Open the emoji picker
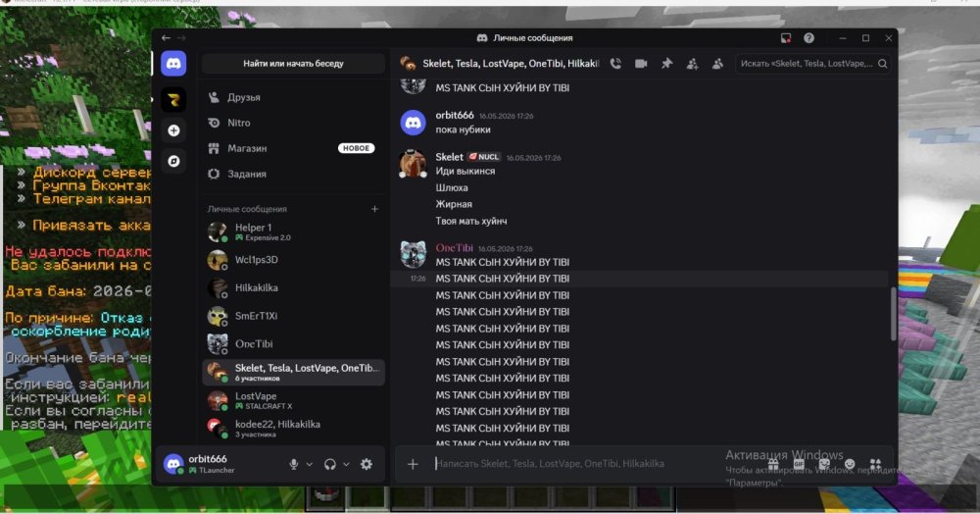 click(x=850, y=464)
